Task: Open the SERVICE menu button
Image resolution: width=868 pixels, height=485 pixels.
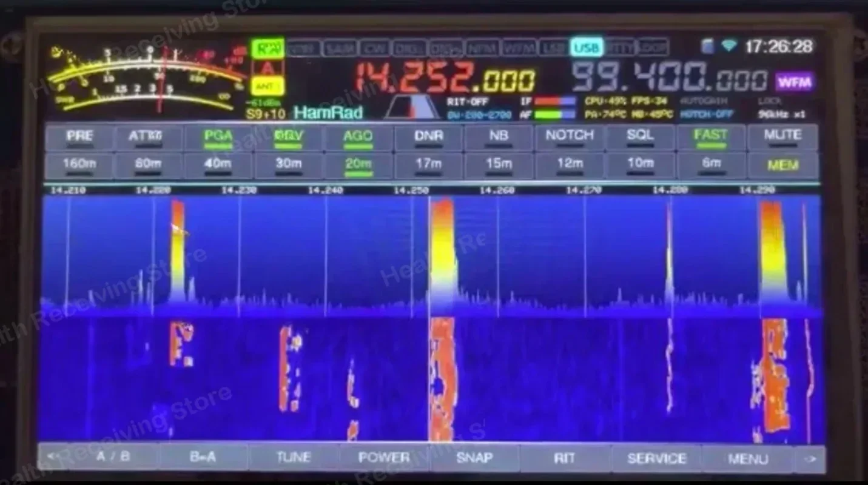Action: tap(656, 458)
